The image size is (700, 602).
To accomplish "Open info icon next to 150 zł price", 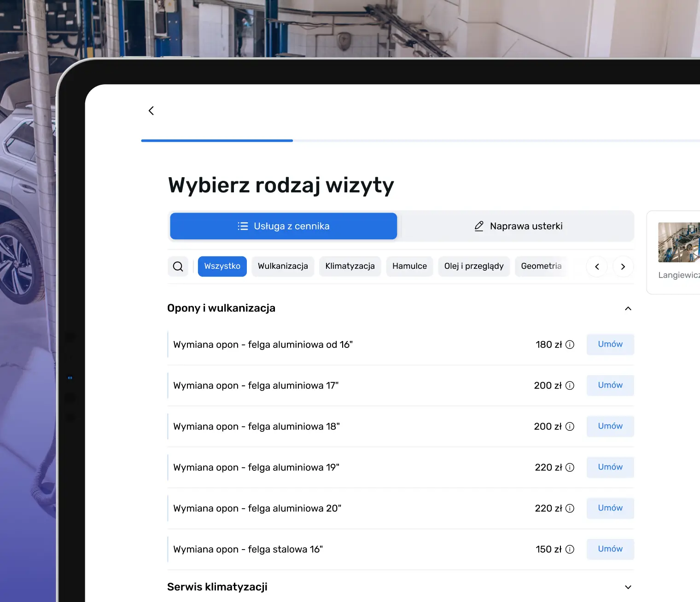I will [570, 549].
